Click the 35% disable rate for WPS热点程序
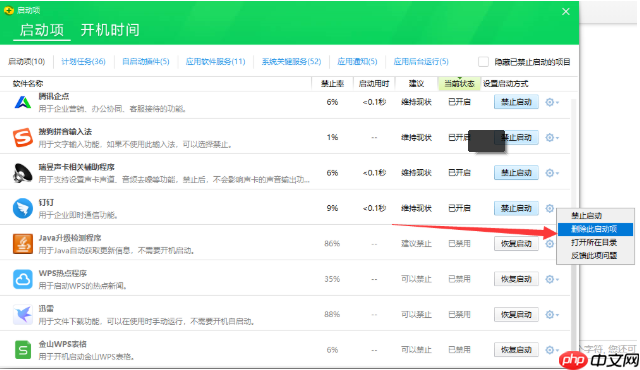Screen dimensions: 640x370 (332, 279)
